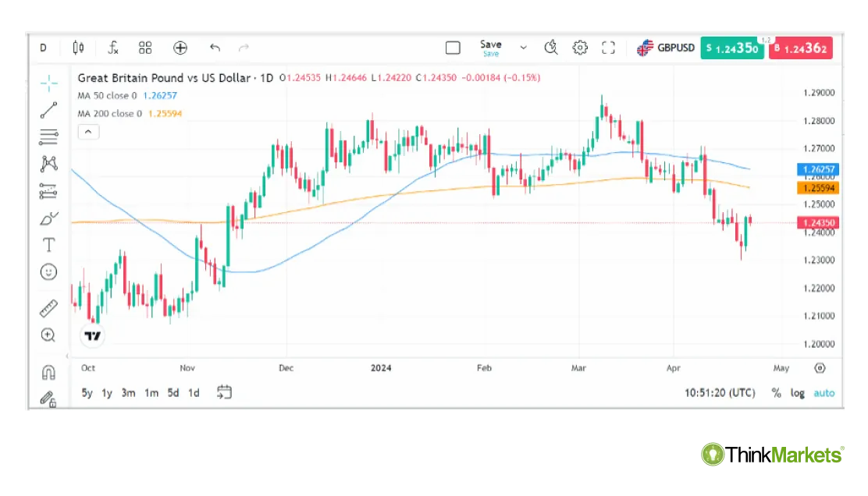Image resolution: width=868 pixels, height=496 pixels.
Task: Enable magnet mode in drawing sidebar
Action: coord(48,372)
